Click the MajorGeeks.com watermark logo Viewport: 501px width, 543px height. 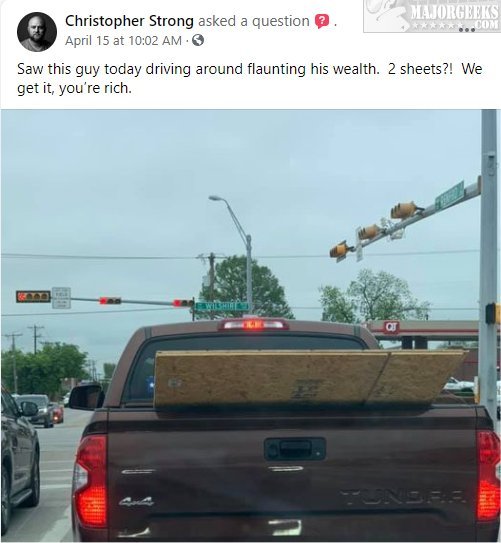(x=432, y=16)
